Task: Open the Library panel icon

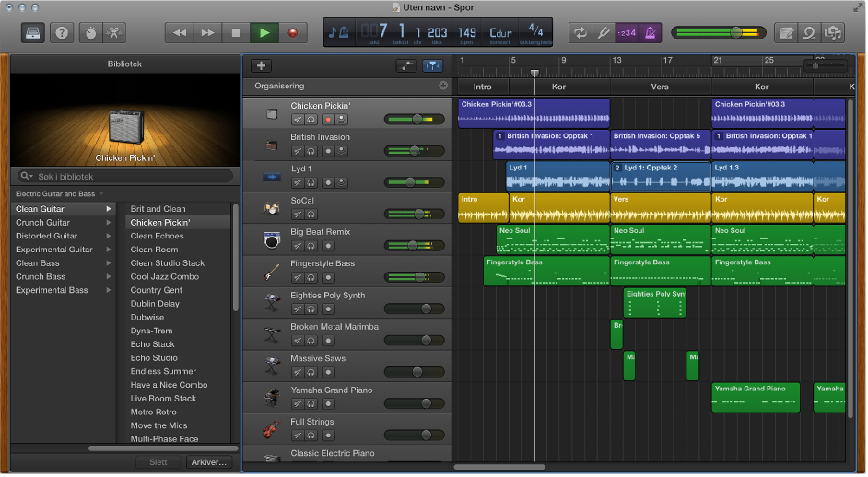Action: [32, 32]
